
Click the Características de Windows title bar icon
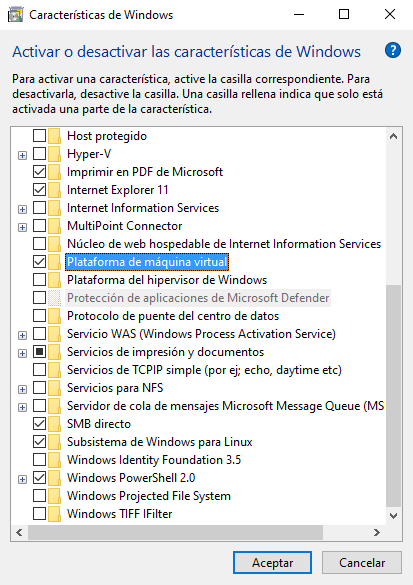(16, 15)
